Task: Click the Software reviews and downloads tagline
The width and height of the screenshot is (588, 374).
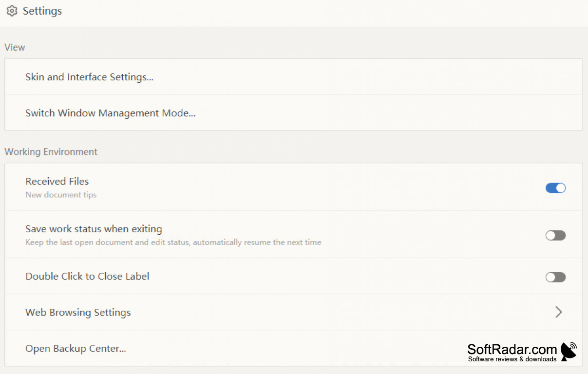Action: (512, 359)
